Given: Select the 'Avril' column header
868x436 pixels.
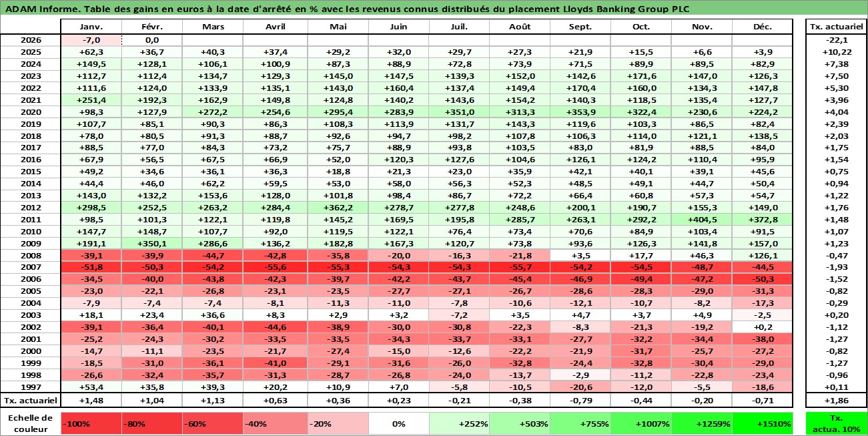Looking at the screenshot, I should point(274,27).
